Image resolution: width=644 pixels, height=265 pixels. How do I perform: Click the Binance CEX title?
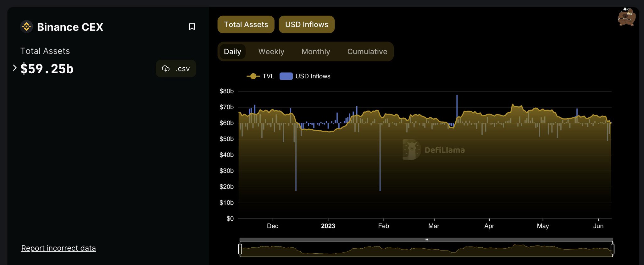click(x=70, y=27)
